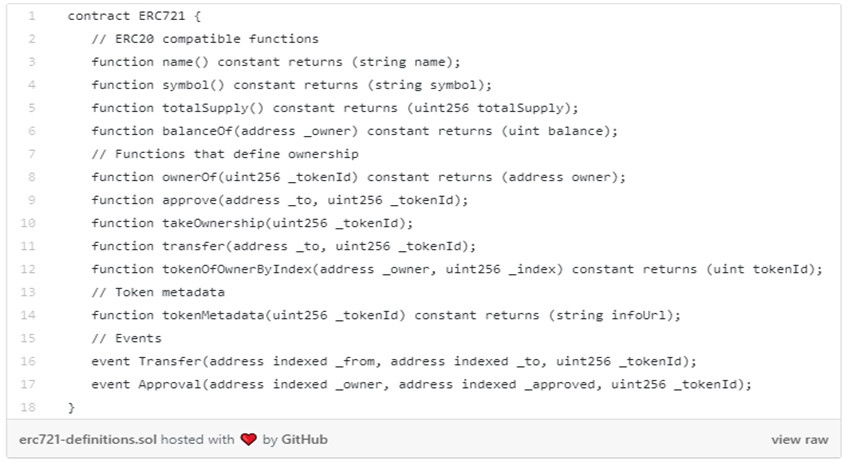Click the totalSupply() function line
Image resolution: width=850 pixels, height=470 pixels.
pos(334,108)
